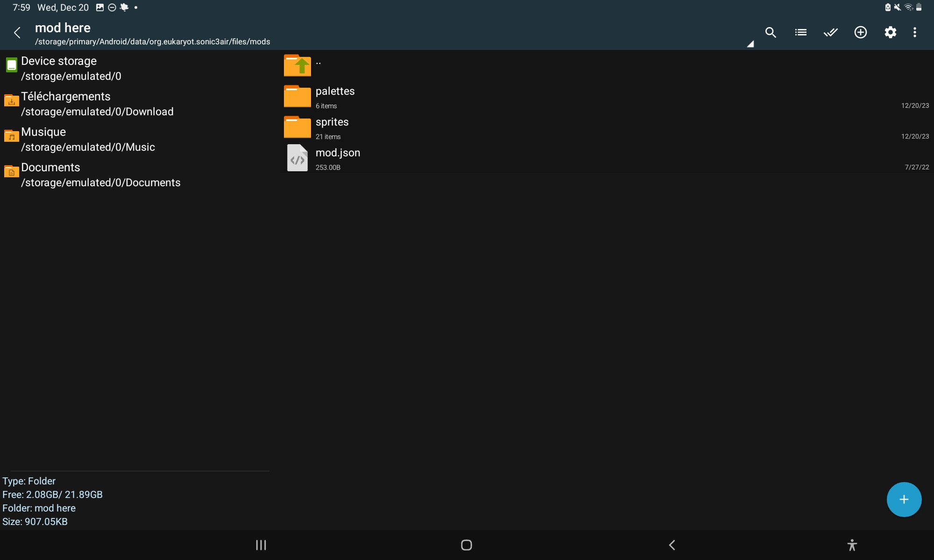Click the 'Size: 907.05KB' info line
Image resolution: width=934 pixels, height=560 pixels.
click(x=35, y=522)
